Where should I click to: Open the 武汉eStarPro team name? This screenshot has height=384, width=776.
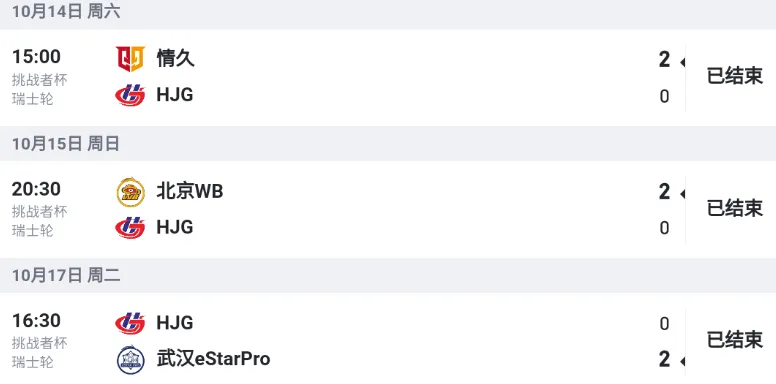(213, 358)
